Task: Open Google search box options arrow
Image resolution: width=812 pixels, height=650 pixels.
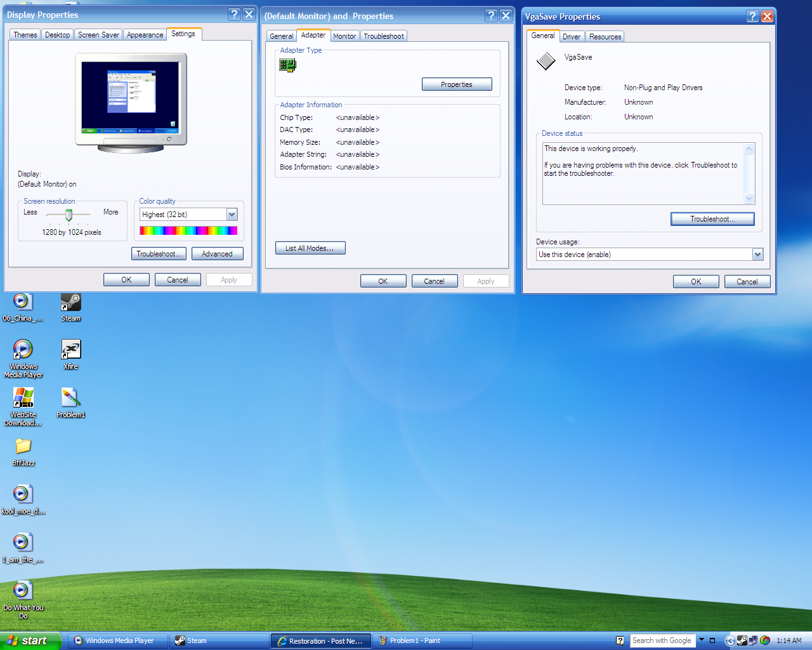Action: pos(702,640)
